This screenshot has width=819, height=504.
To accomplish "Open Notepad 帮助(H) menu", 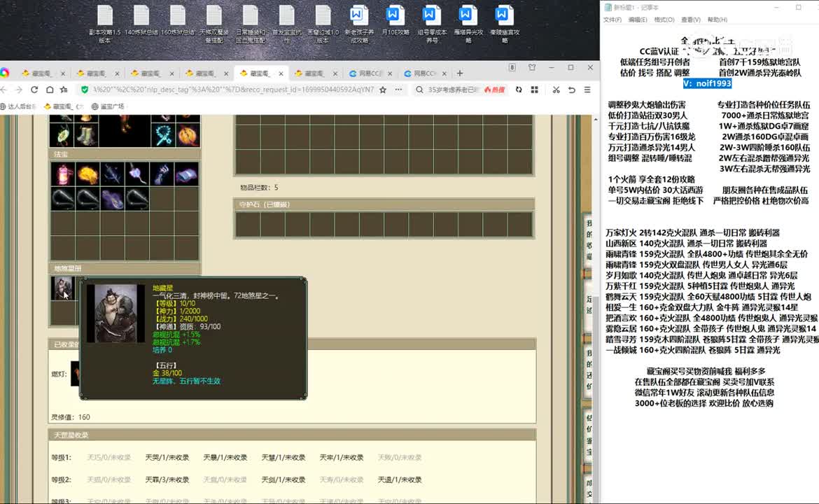I will pyautogui.click(x=717, y=20).
